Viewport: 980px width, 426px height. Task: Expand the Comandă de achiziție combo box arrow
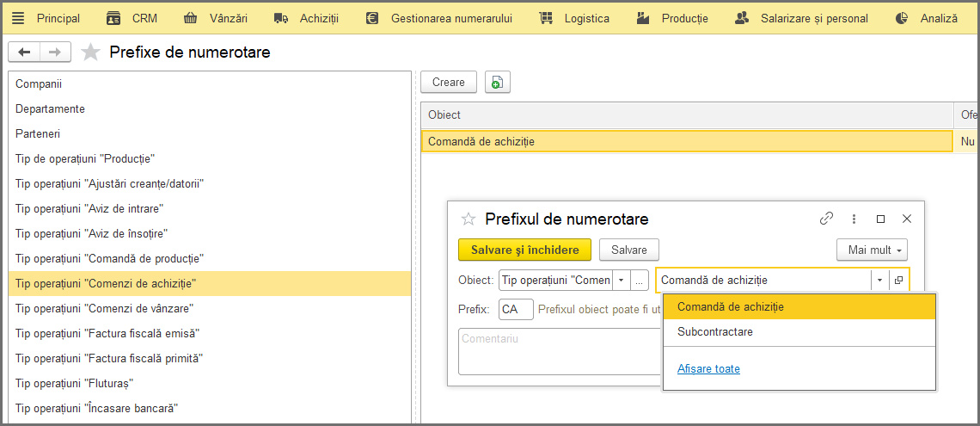click(879, 281)
